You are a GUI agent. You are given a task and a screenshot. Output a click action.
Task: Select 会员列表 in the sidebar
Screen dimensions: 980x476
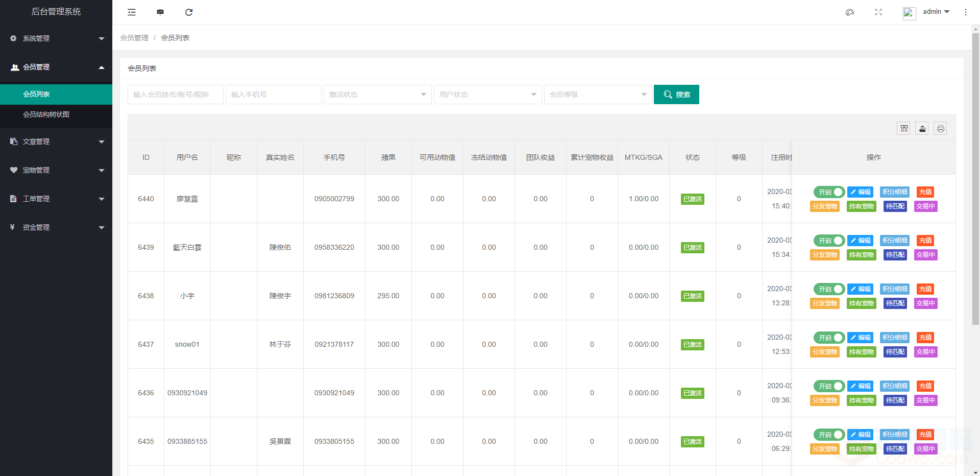tap(56, 94)
